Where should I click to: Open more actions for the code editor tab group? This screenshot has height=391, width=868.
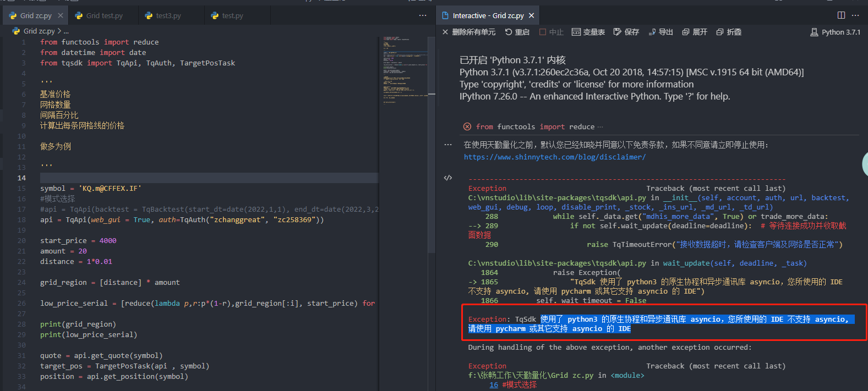(x=423, y=15)
